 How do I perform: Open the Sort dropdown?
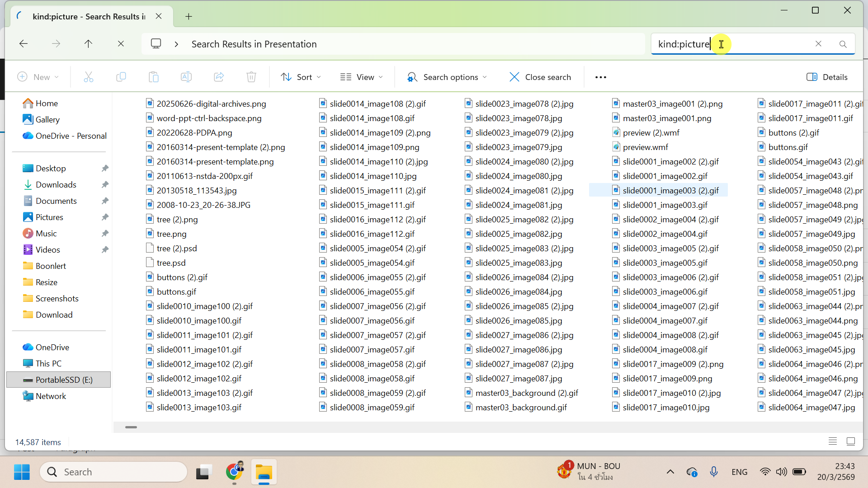tap(301, 77)
